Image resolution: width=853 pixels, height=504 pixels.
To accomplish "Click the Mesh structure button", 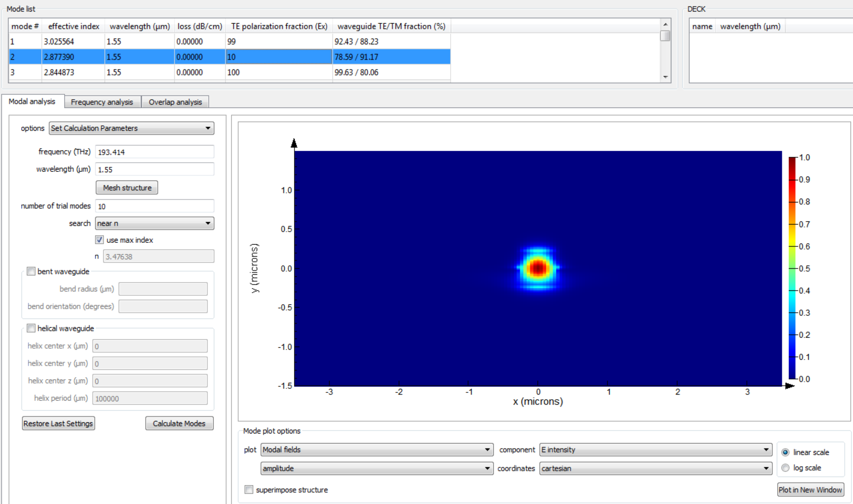I will pos(127,187).
